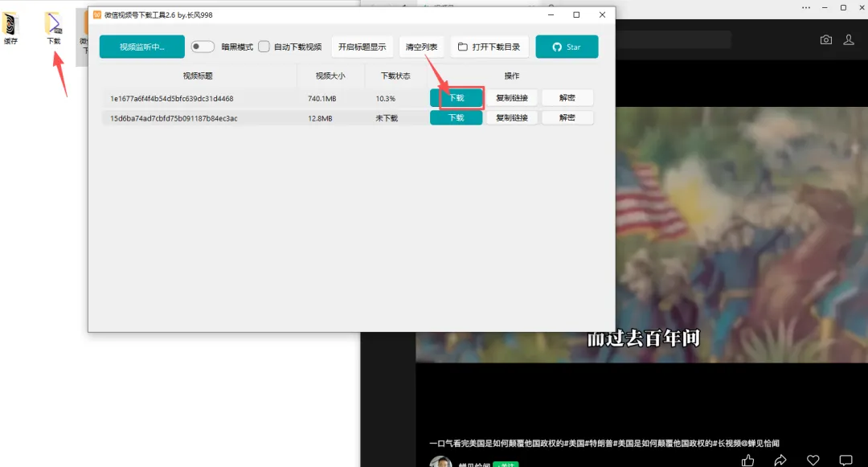
Task: Favorite the video with heart icon
Action: click(x=813, y=461)
